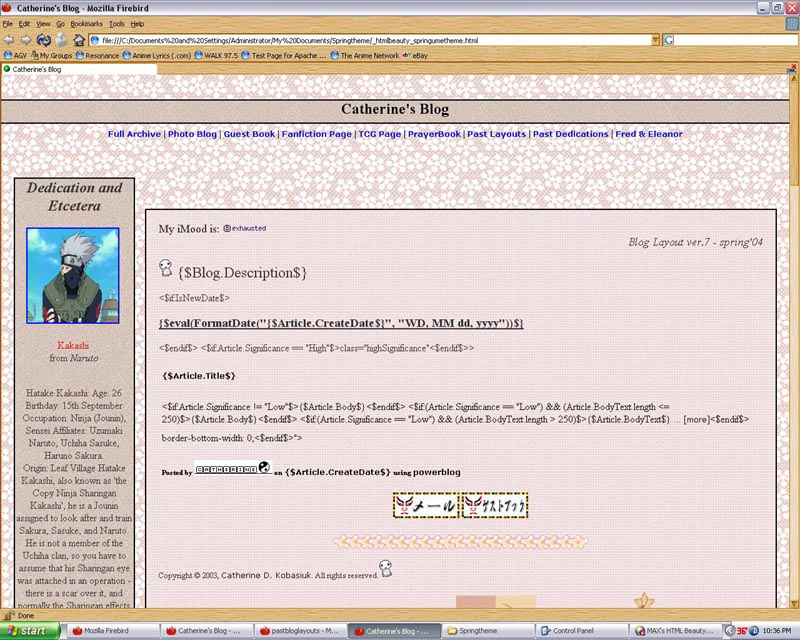
Task: Click the scrollbar up arrow
Action: tap(794, 78)
